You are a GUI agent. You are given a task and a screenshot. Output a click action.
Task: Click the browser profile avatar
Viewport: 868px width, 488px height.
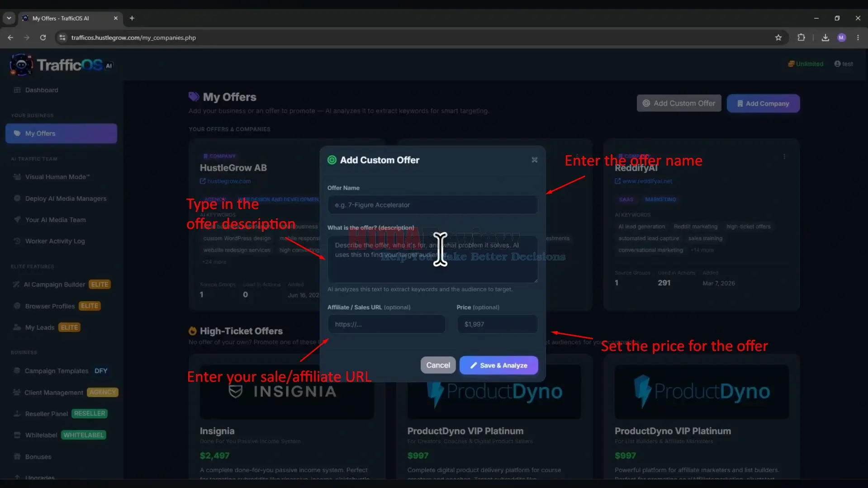click(841, 38)
